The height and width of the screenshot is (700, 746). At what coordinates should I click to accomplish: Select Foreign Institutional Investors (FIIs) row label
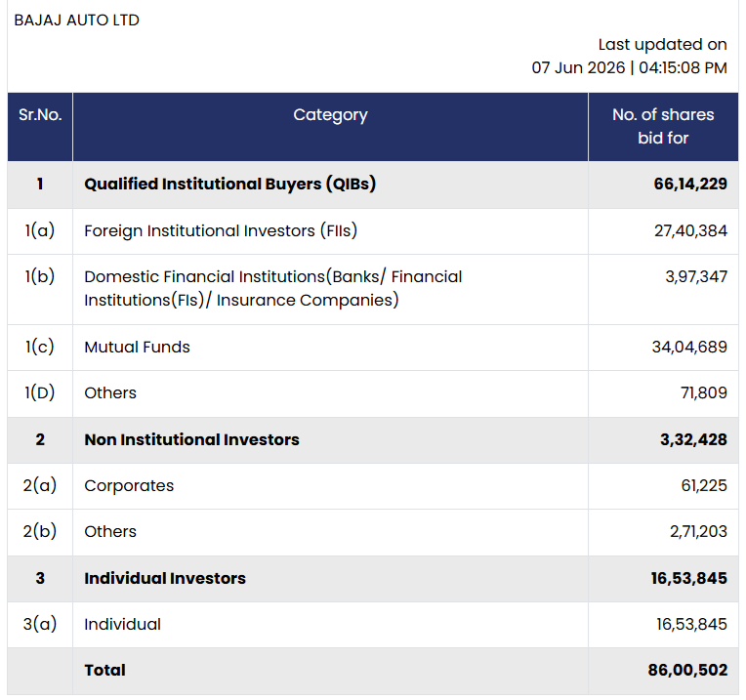click(x=221, y=230)
